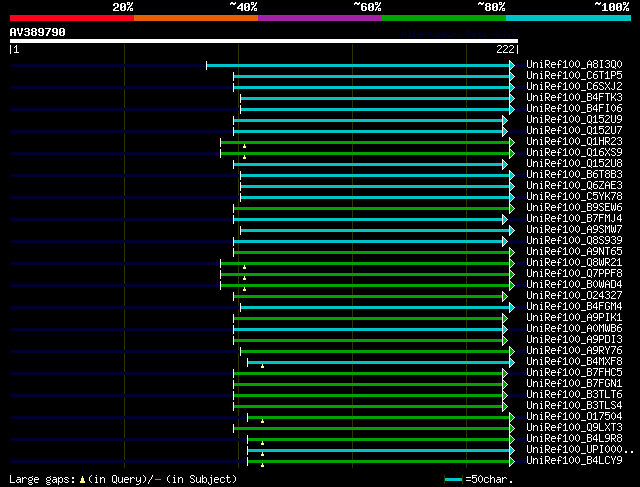640x487 pixels.
Task: Click UniRef100_A9NT65 label
Action: tap(574, 252)
